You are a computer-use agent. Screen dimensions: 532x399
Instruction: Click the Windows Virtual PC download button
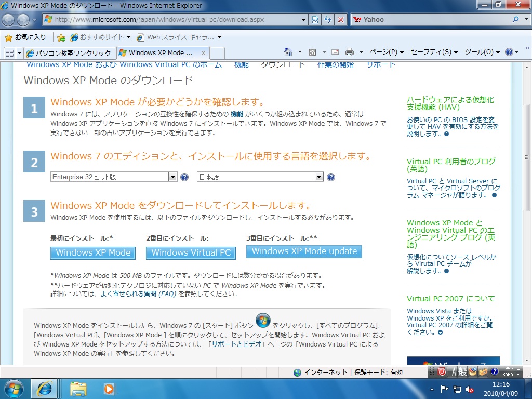coord(191,252)
